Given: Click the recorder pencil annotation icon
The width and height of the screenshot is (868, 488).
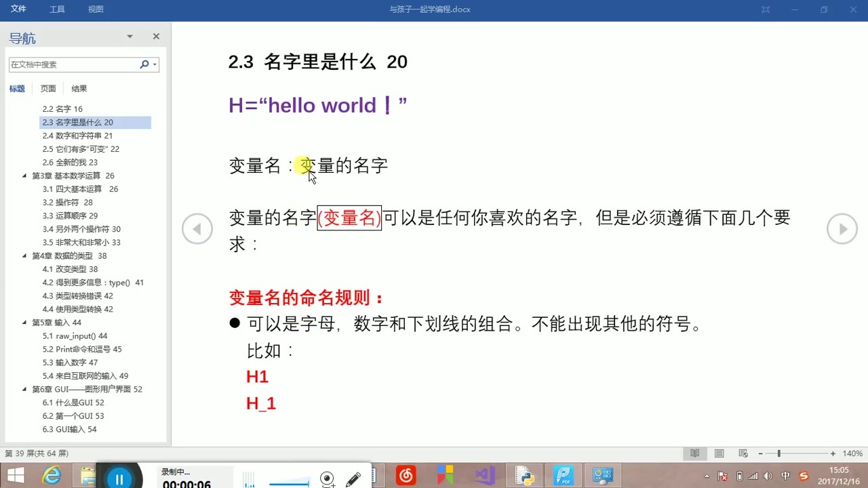Looking at the screenshot, I should tap(353, 479).
